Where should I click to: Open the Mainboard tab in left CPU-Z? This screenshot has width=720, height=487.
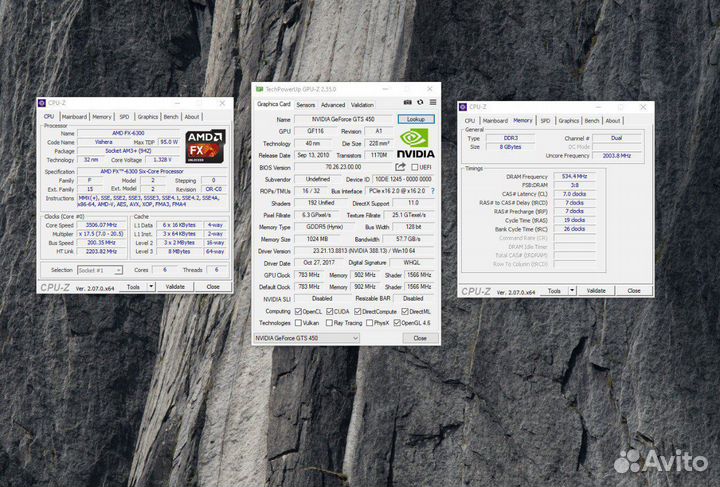coord(75,117)
